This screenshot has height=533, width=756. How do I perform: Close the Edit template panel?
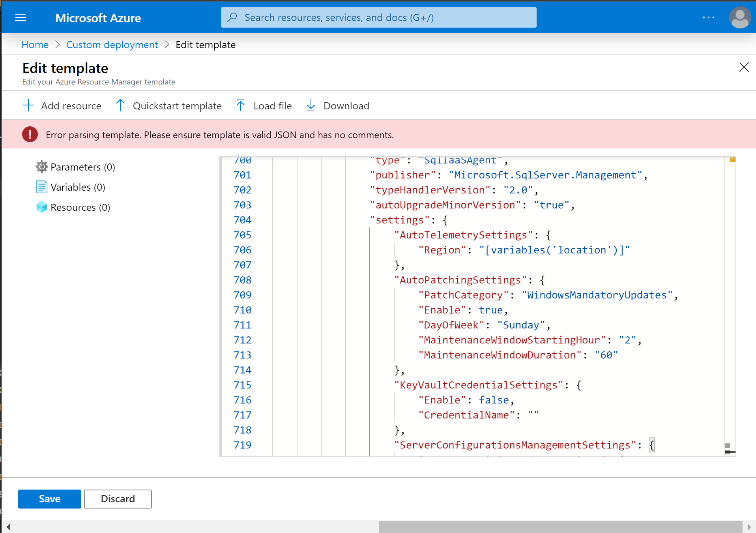point(744,67)
